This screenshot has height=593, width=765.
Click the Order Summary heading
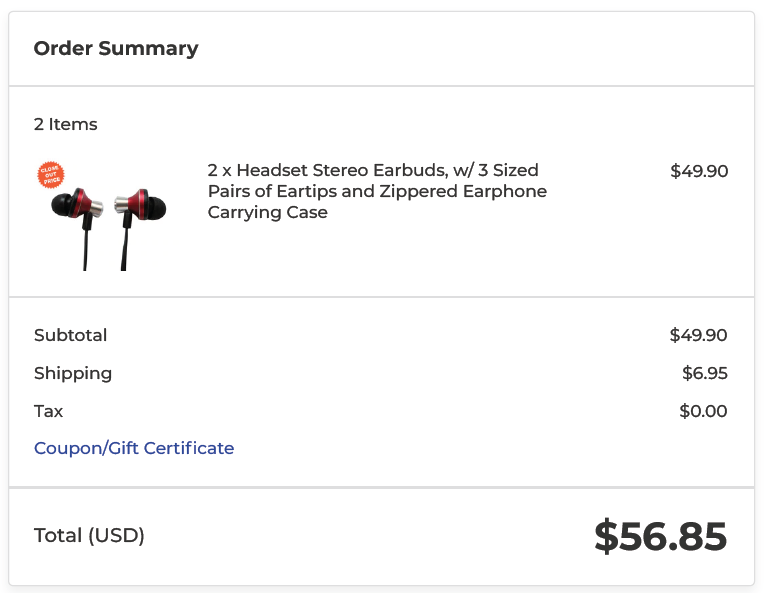click(116, 48)
